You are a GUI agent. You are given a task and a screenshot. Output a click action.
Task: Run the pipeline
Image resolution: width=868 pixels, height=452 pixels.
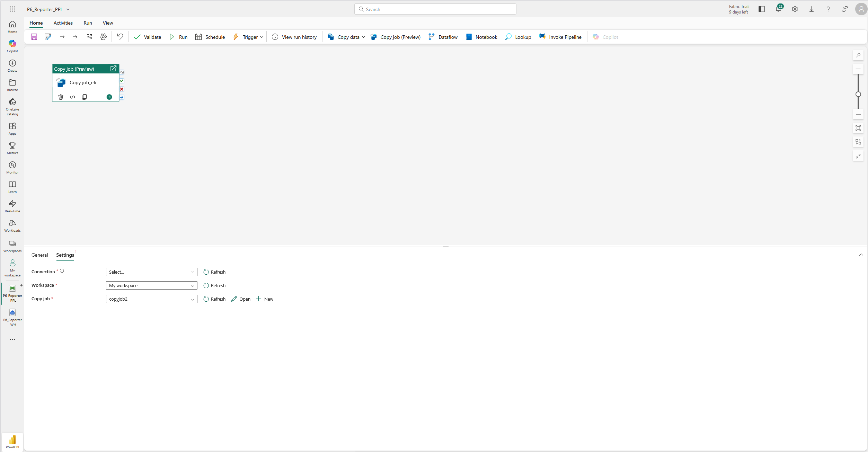tap(178, 37)
